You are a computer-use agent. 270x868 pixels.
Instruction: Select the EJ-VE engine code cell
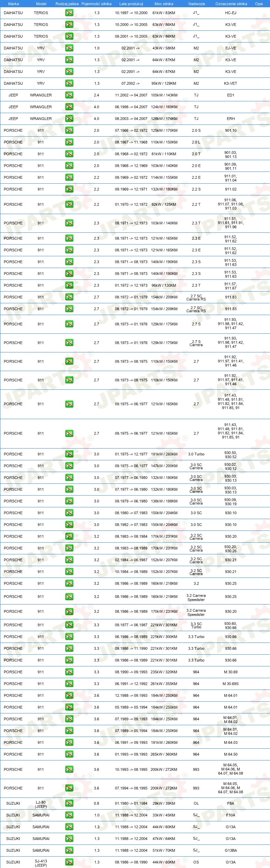pos(231,48)
